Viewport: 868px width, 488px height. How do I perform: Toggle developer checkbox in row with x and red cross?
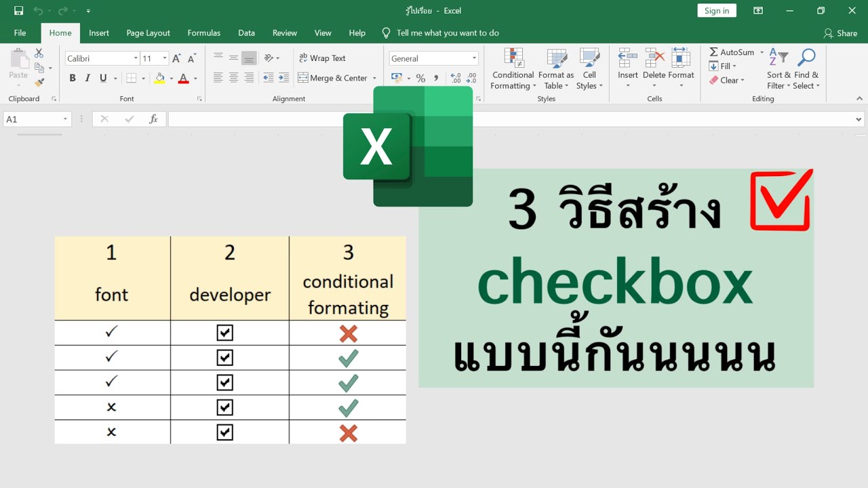(224, 432)
